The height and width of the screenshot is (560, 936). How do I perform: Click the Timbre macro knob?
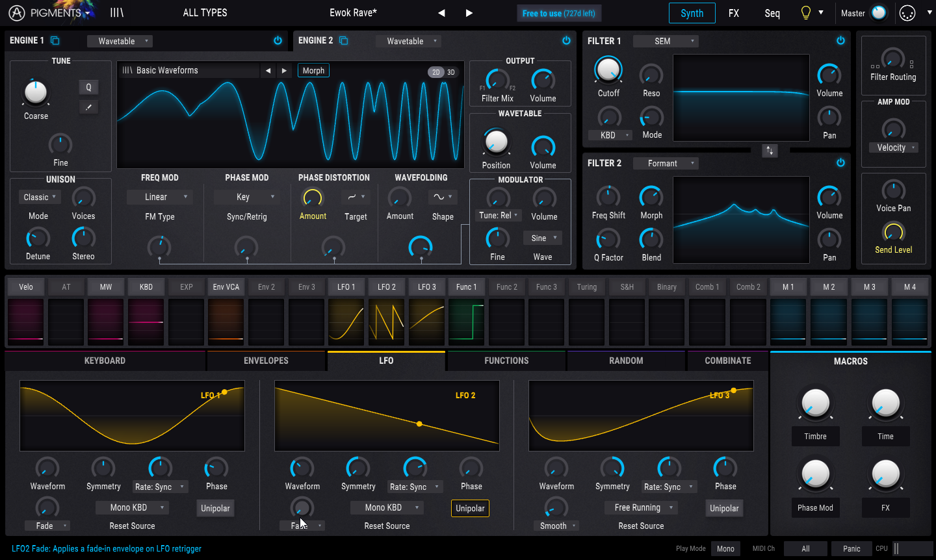[x=815, y=403]
